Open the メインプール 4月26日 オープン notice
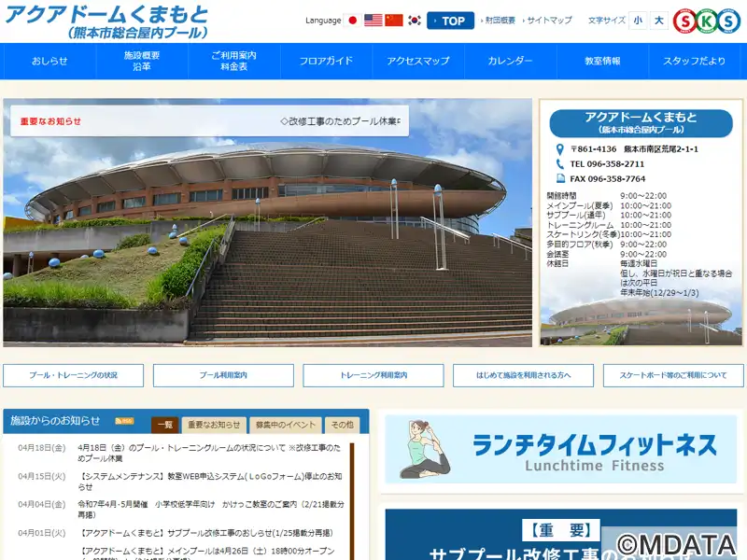Screen dimensions: 747x560 point(206,554)
